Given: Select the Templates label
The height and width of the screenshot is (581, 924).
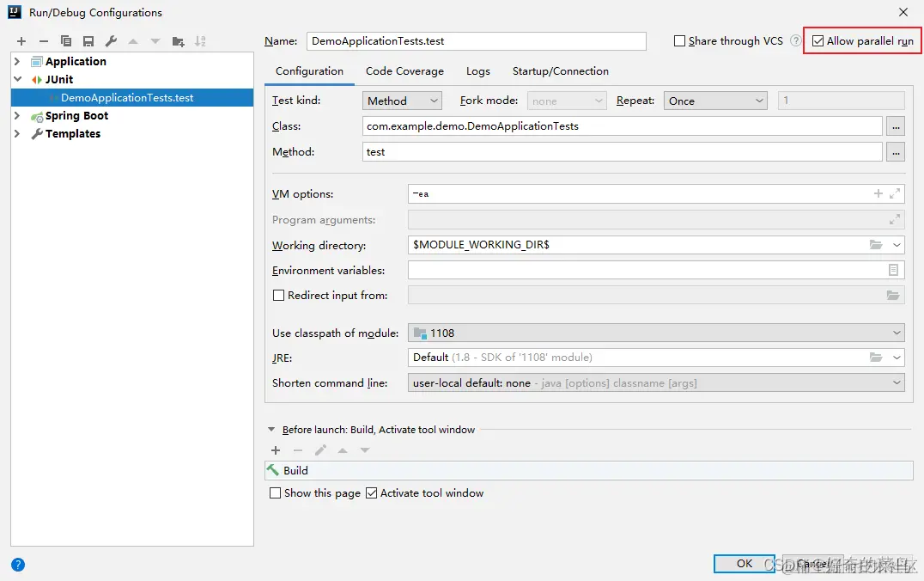Looking at the screenshot, I should pyautogui.click(x=73, y=134).
